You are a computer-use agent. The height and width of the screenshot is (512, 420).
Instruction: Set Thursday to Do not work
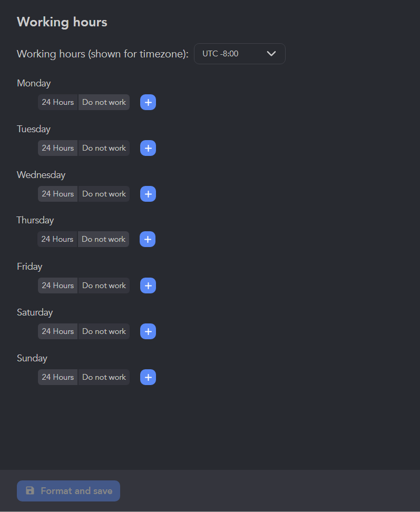coord(103,239)
